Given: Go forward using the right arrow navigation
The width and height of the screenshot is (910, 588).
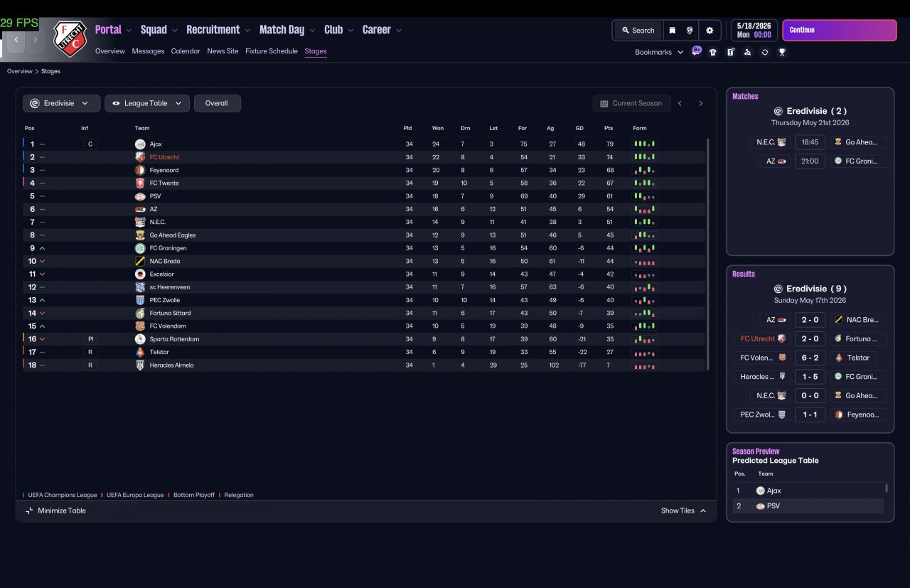Looking at the screenshot, I should (x=35, y=40).
